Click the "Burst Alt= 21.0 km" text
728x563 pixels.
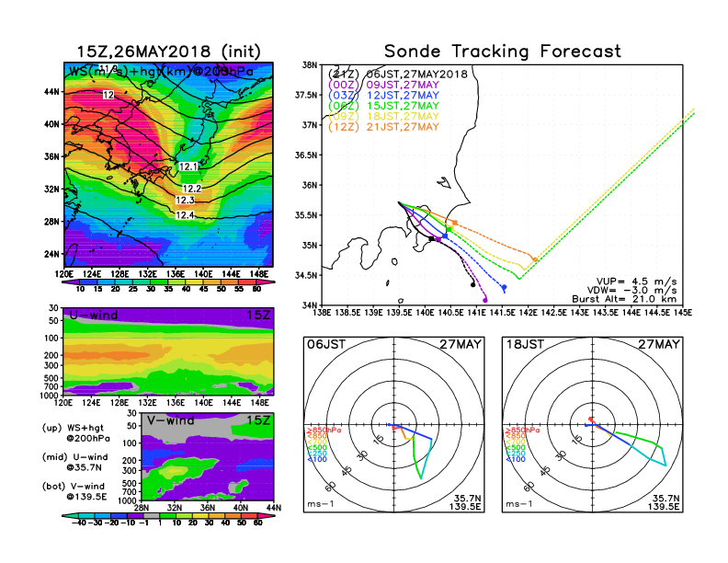coord(624,299)
